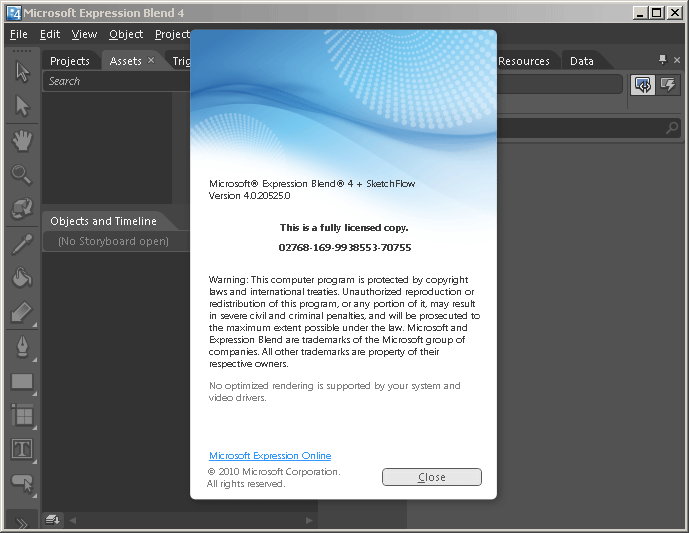This screenshot has width=689, height=533.
Task: Select the Rectangle shape tool
Action: [22, 381]
